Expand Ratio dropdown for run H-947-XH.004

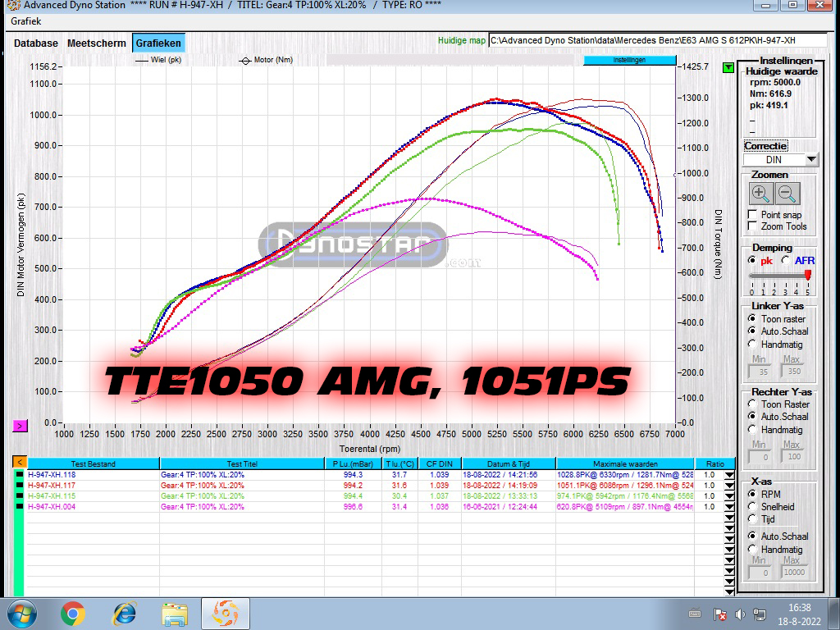(729, 506)
